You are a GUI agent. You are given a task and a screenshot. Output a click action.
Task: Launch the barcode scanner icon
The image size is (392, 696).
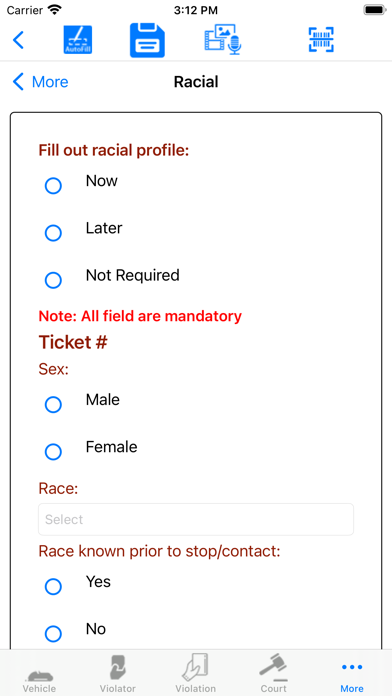(321, 40)
